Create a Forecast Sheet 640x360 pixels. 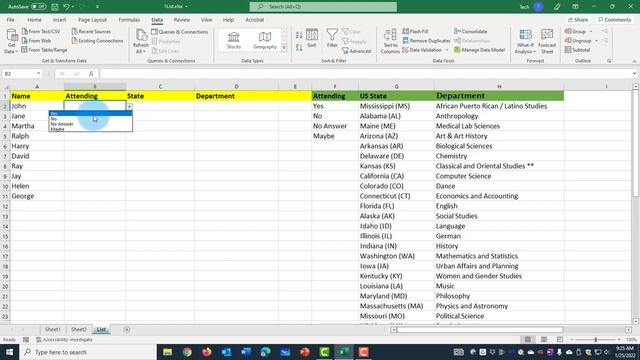tap(547, 41)
